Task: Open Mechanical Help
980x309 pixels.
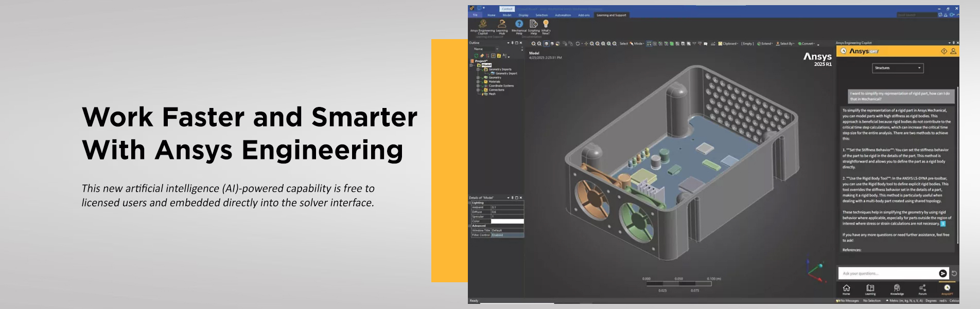Action: [519, 27]
